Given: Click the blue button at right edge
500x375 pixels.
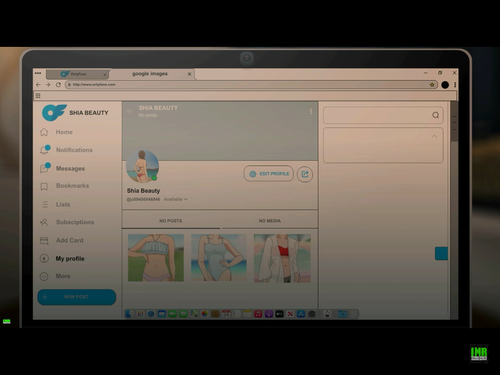Looking at the screenshot, I should [x=441, y=254].
